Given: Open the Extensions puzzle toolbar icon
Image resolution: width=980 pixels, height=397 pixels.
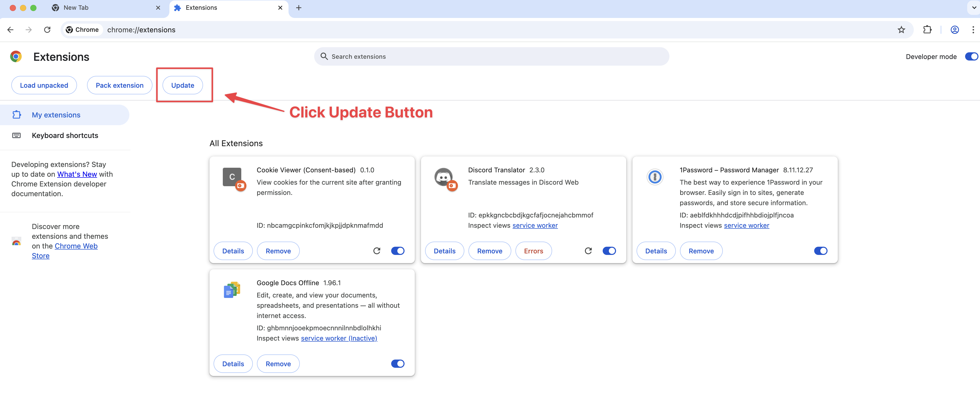Looking at the screenshot, I should coord(927,30).
